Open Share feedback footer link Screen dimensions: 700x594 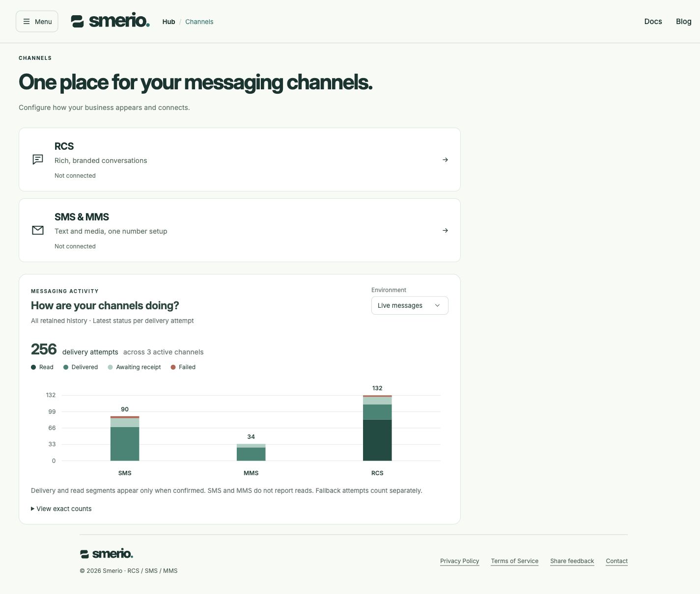(572, 561)
